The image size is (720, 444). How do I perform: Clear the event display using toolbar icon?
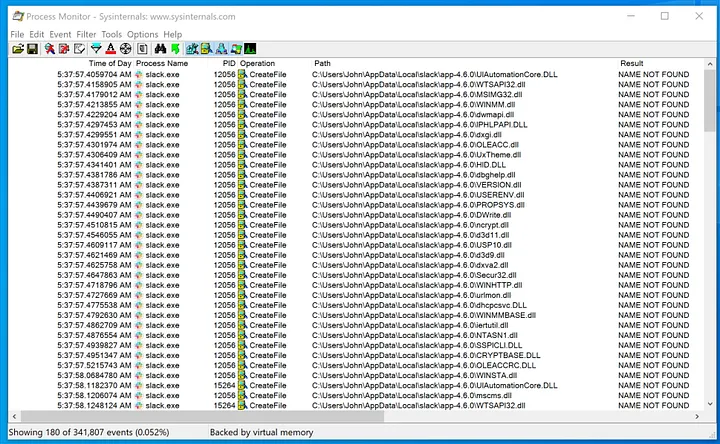pyautogui.click(x=79, y=48)
